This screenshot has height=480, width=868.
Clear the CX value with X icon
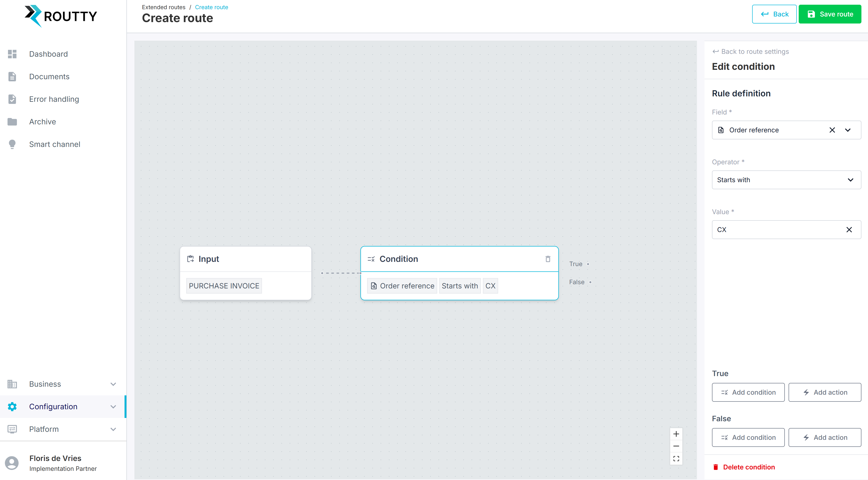point(849,230)
